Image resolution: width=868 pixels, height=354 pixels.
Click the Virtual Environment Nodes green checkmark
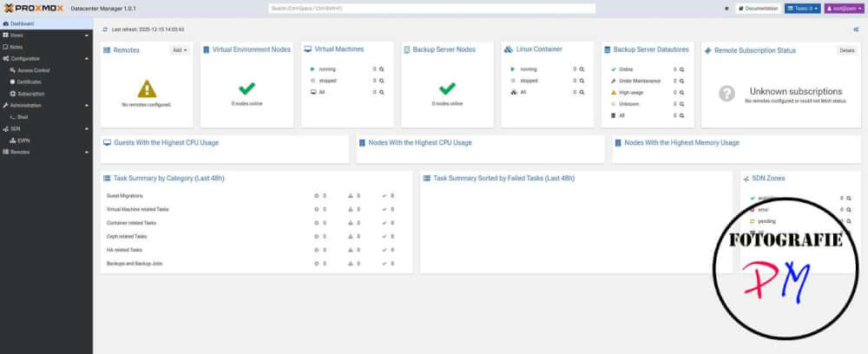[x=247, y=88]
